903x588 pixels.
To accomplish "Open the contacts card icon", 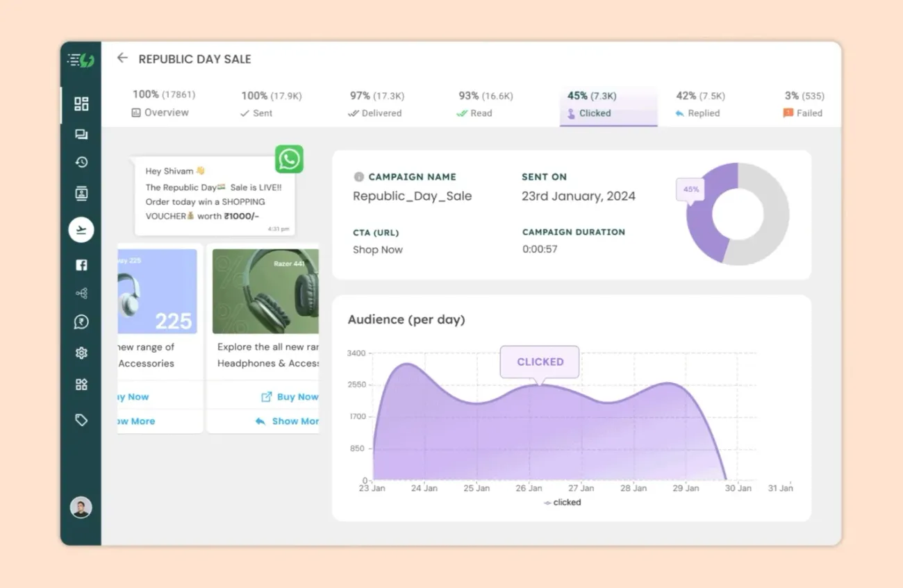I will pyautogui.click(x=81, y=193).
